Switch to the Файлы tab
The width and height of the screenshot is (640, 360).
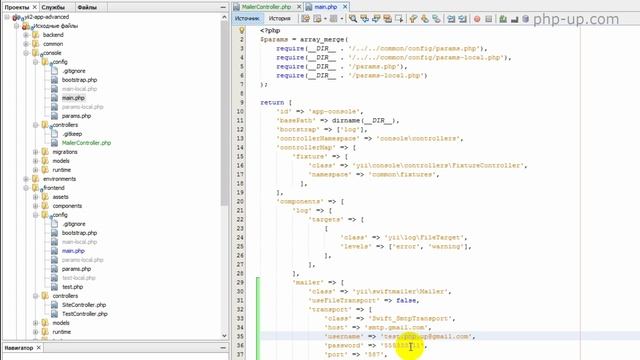(87, 7)
